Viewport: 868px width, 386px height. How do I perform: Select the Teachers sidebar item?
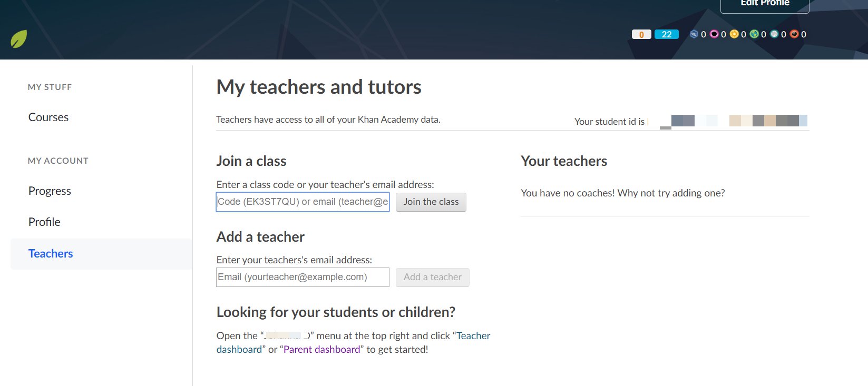point(101,254)
